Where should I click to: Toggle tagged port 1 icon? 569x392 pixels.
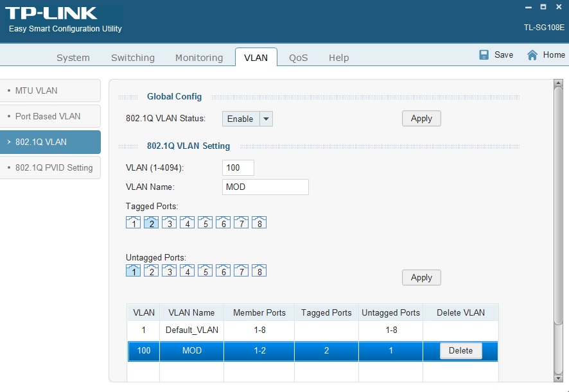pyautogui.click(x=133, y=222)
